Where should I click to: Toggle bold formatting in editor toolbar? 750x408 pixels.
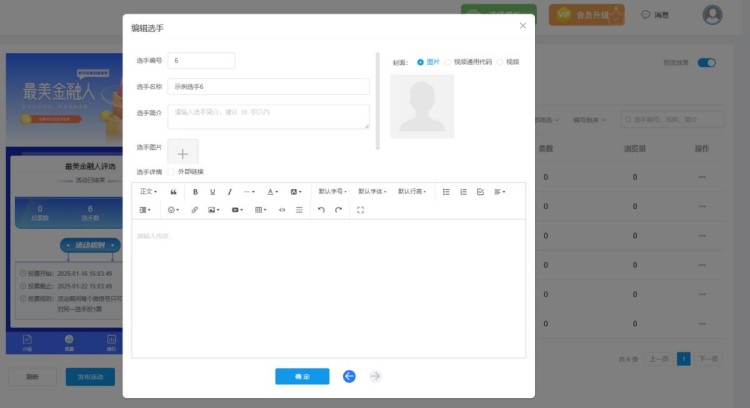(195, 191)
